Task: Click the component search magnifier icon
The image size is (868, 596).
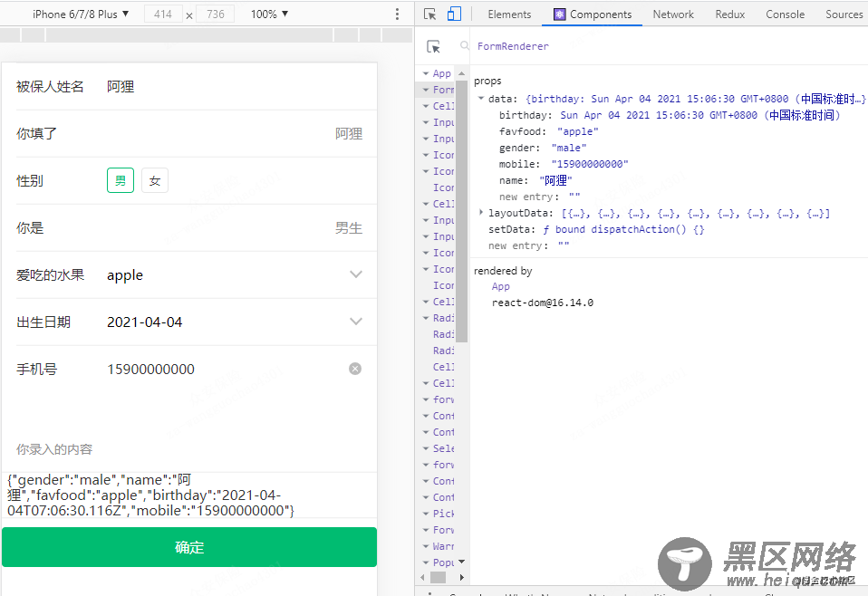Action: 465,46
